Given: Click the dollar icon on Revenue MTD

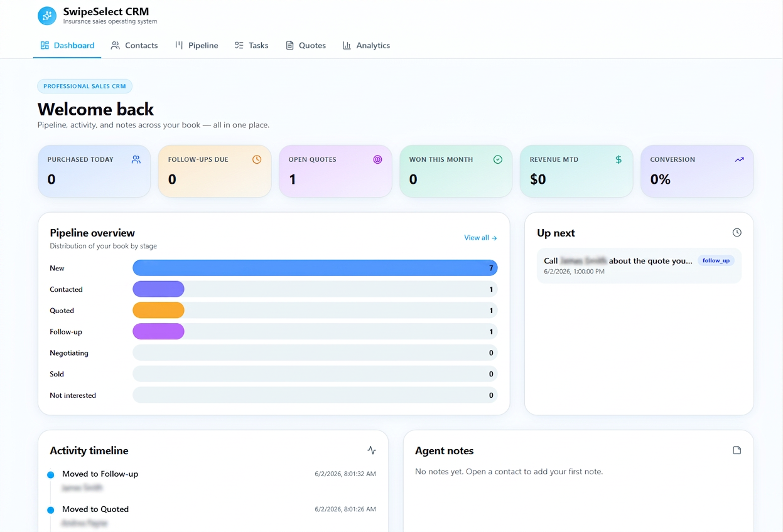Looking at the screenshot, I should click(618, 159).
